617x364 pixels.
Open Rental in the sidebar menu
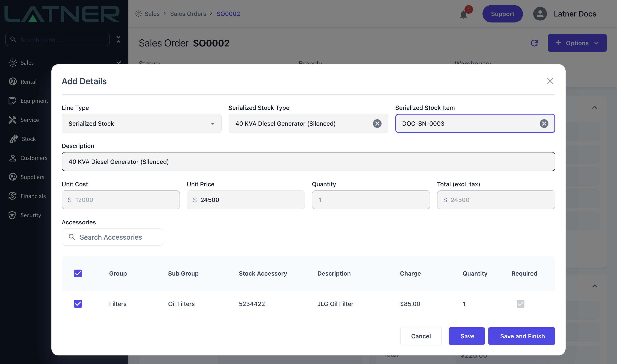click(28, 82)
